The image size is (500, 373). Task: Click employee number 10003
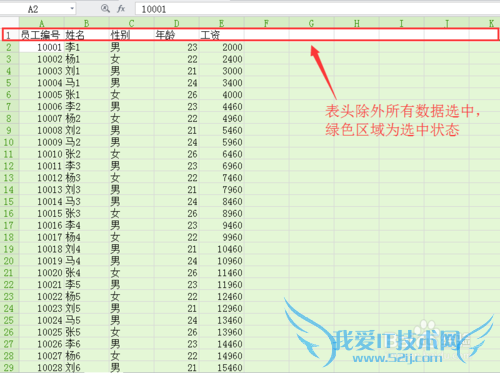coord(42,71)
